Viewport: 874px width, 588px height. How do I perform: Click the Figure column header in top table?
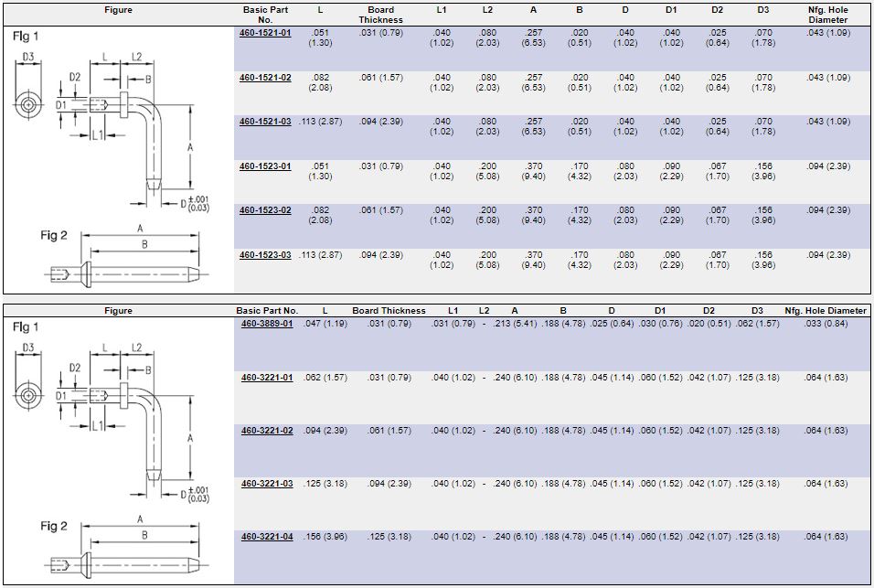118,10
